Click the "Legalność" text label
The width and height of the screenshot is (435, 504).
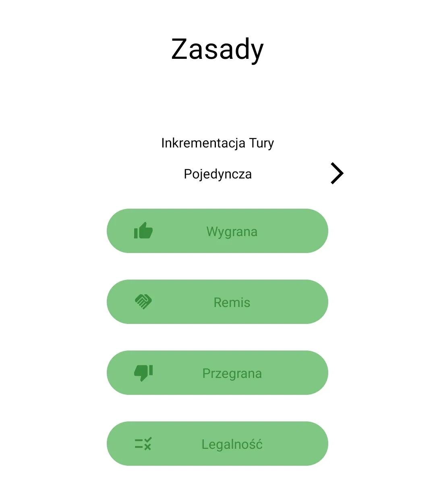click(x=232, y=444)
